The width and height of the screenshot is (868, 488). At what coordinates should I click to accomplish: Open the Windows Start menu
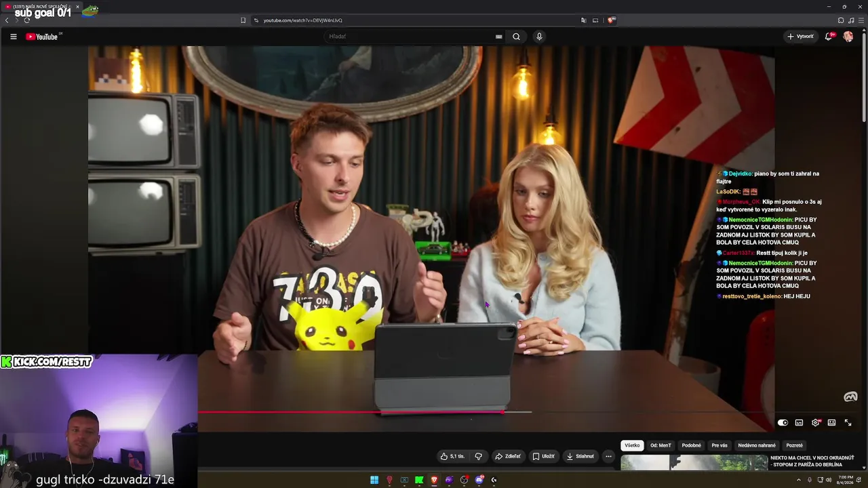(x=374, y=480)
